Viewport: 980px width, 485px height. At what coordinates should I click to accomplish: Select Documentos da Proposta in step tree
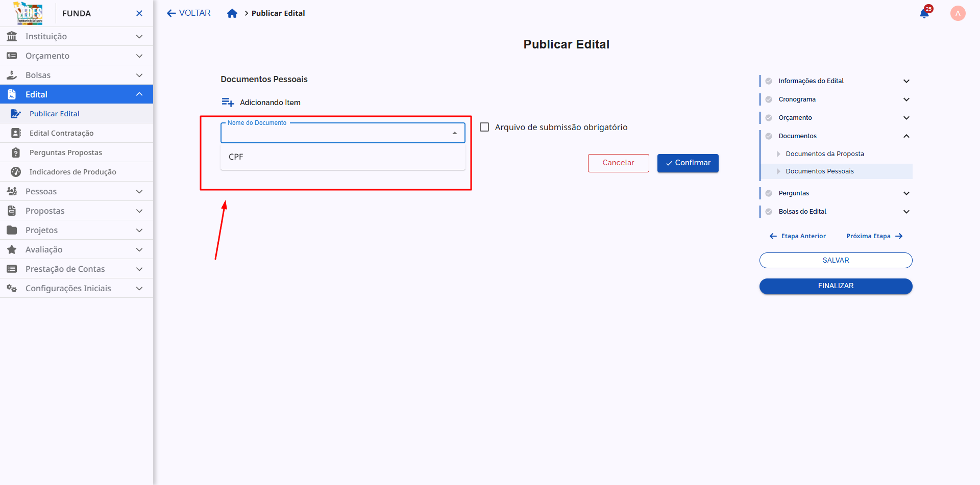(824, 154)
